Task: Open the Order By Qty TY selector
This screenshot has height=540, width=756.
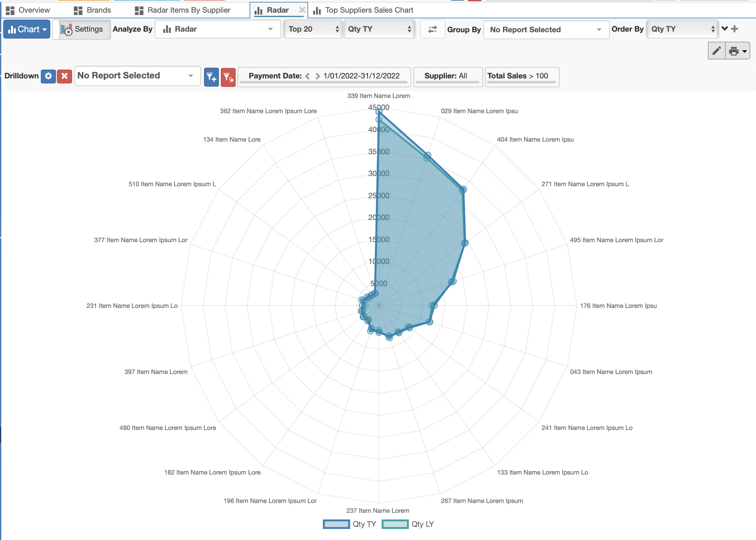Action: (x=682, y=29)
